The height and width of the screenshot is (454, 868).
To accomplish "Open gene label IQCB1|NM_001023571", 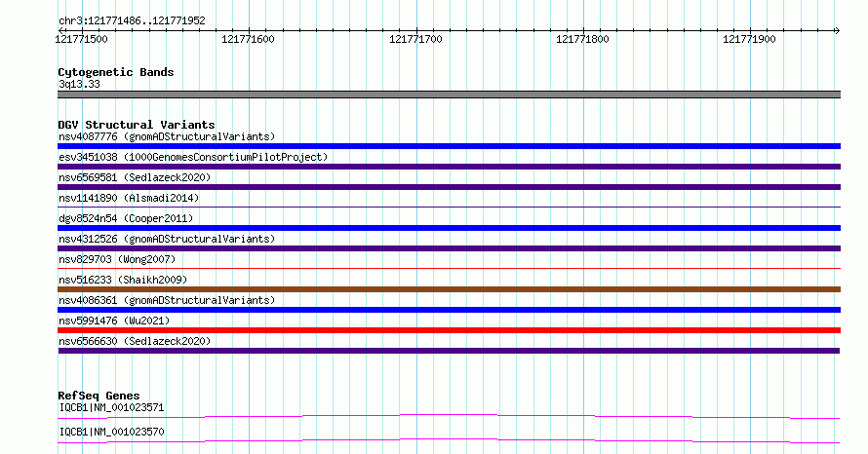I will click(111, 407).
